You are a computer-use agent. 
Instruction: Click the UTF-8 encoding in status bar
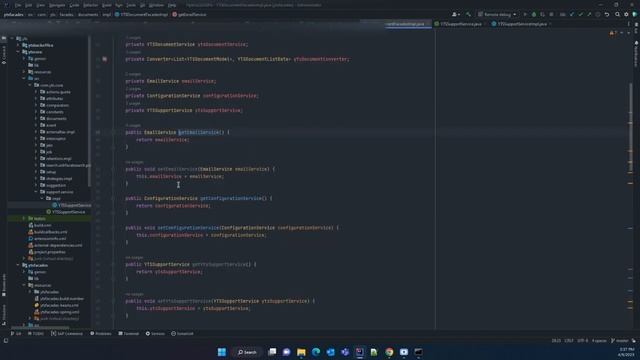[x=583, y=341]
